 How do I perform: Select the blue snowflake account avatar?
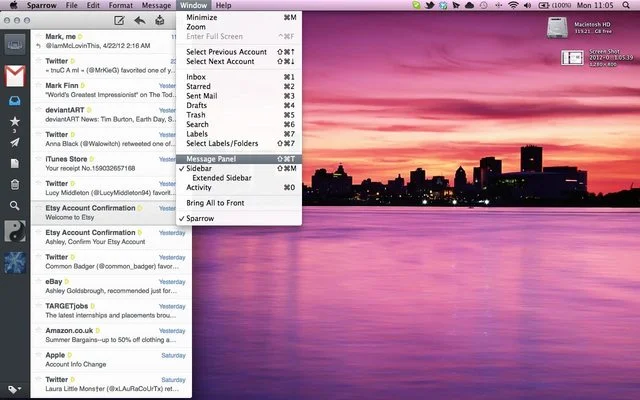pyautogui.click(x=15, y=262)
